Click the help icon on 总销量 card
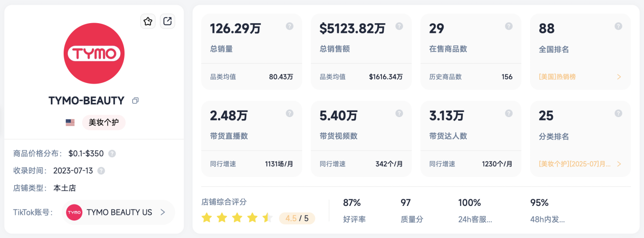 click(x=289, y=26)
